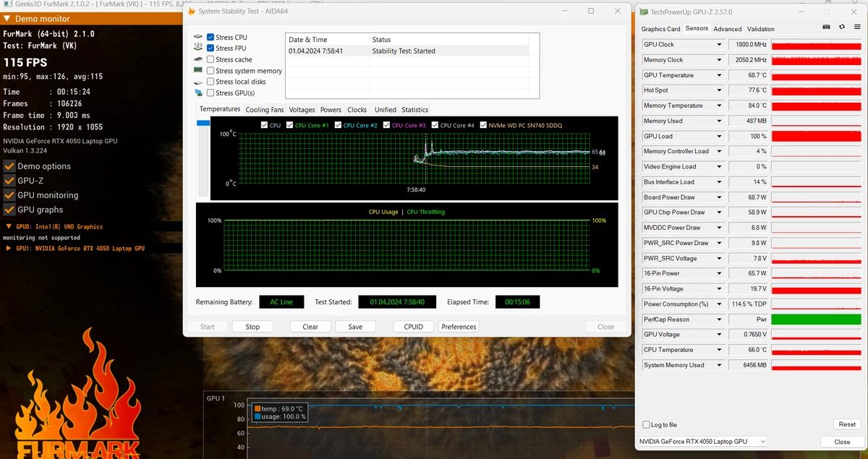
Task: Collapse the Demo monitor panel in FurMark
Action: tap(7, 19)
